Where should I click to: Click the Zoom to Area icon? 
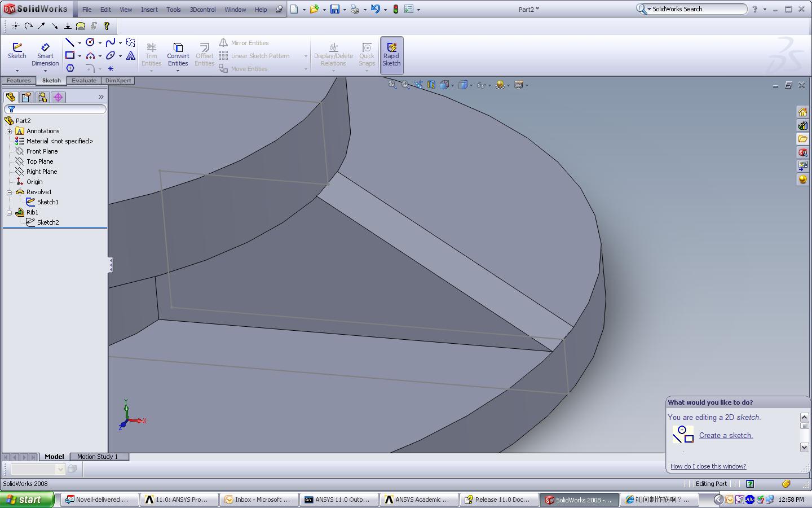[405, 85]
